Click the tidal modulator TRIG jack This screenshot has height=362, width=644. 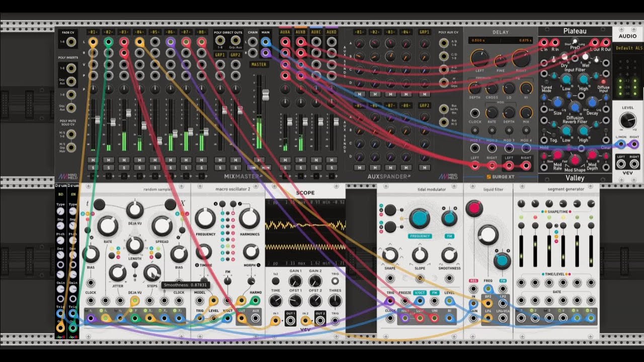coord(390,301)
